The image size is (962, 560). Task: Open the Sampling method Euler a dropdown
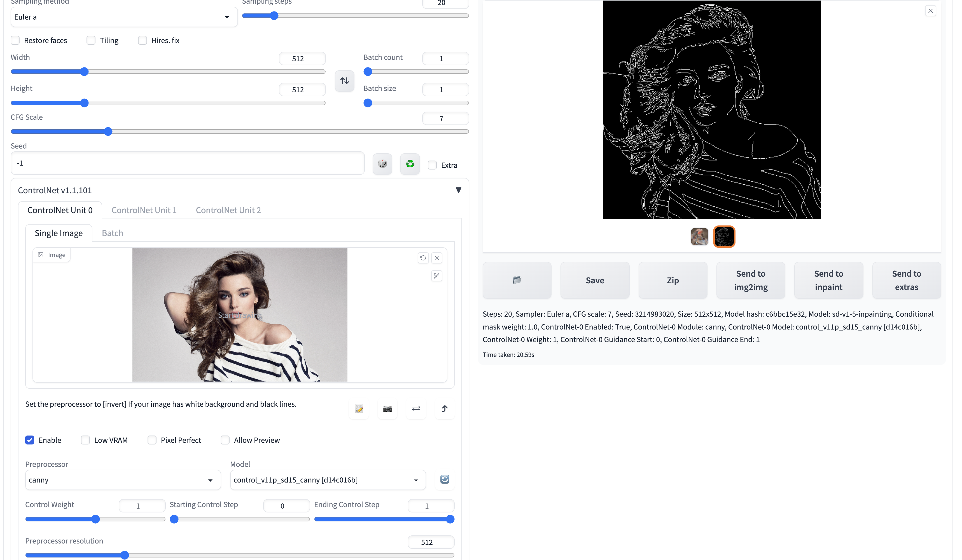tap(124, 17)
